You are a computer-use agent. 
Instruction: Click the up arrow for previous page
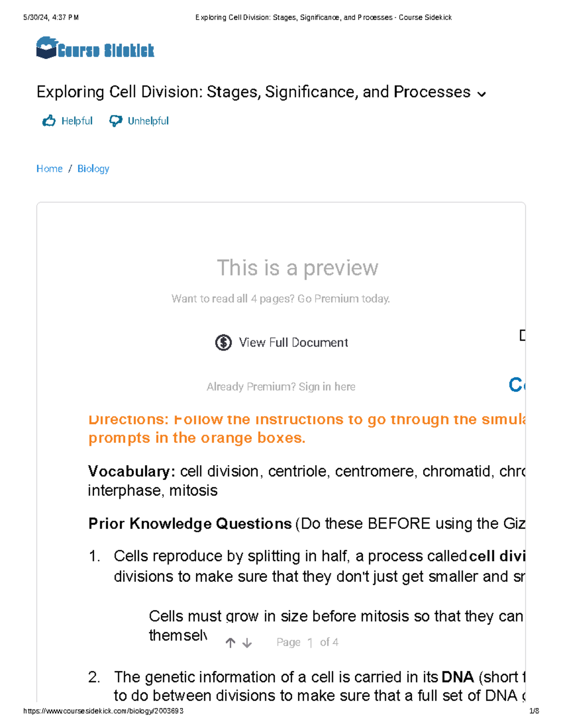point(230,642)
